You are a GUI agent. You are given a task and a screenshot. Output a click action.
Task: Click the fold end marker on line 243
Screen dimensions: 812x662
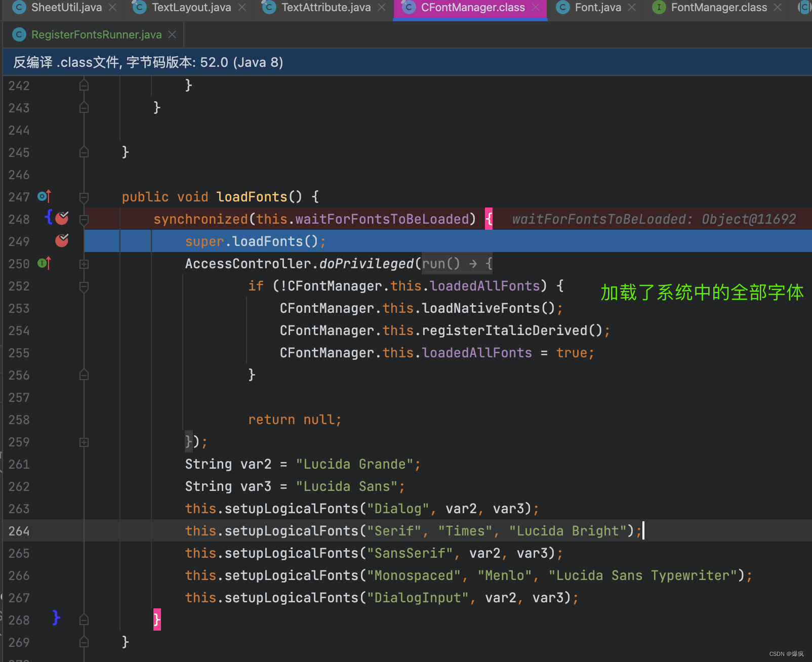[84, 108]
